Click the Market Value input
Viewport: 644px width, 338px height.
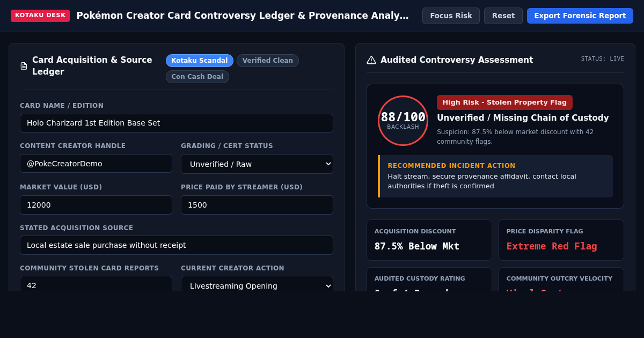click(96, 205)
